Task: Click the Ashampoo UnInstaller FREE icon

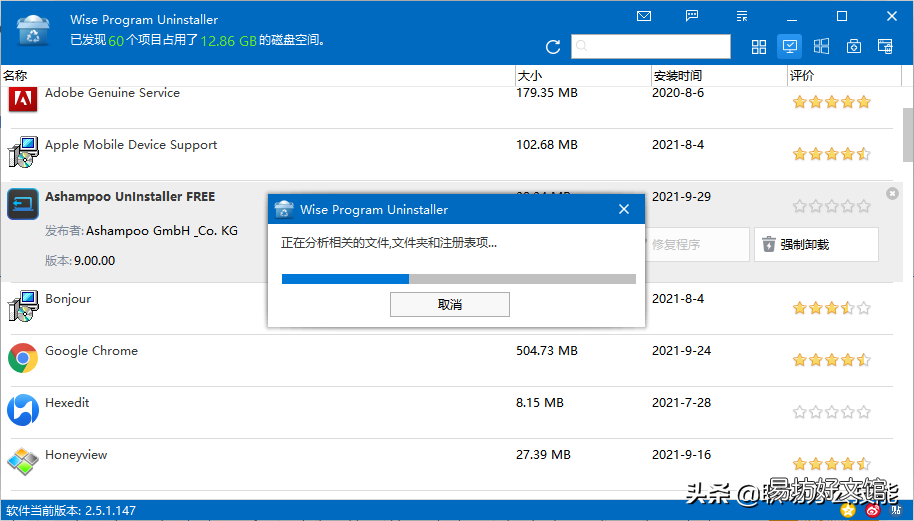Action: pyautogui.click(x=23, y=204)
